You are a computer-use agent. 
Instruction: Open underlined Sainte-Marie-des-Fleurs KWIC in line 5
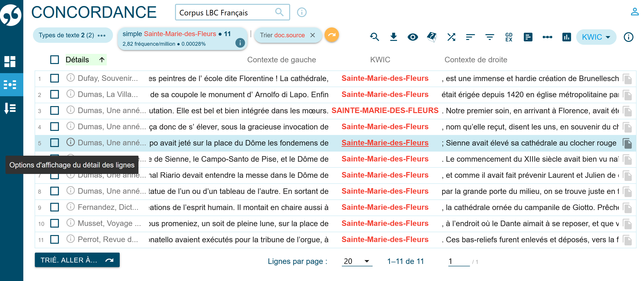pyautogui.click(x=385, y=143)
